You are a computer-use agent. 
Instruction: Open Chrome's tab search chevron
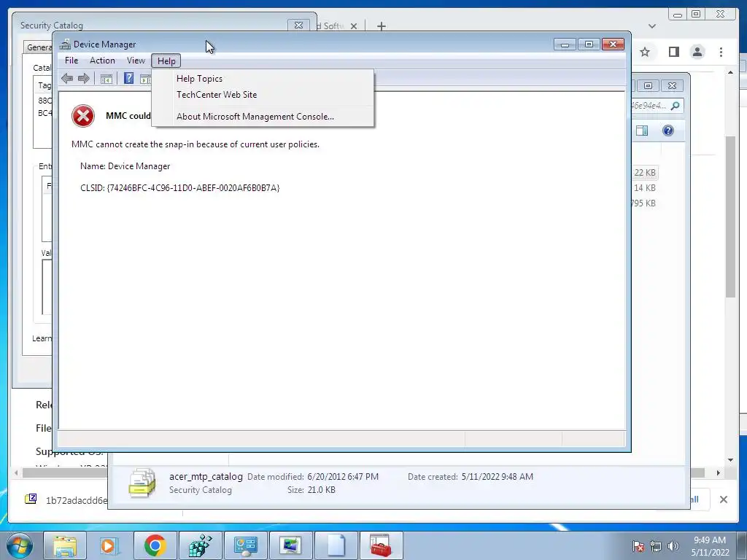[x=652, y=26]
